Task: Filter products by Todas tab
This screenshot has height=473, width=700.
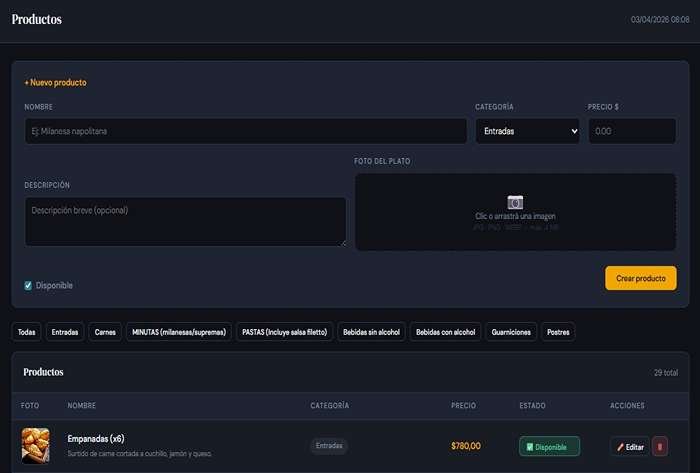Action: [x=27, y=332]
